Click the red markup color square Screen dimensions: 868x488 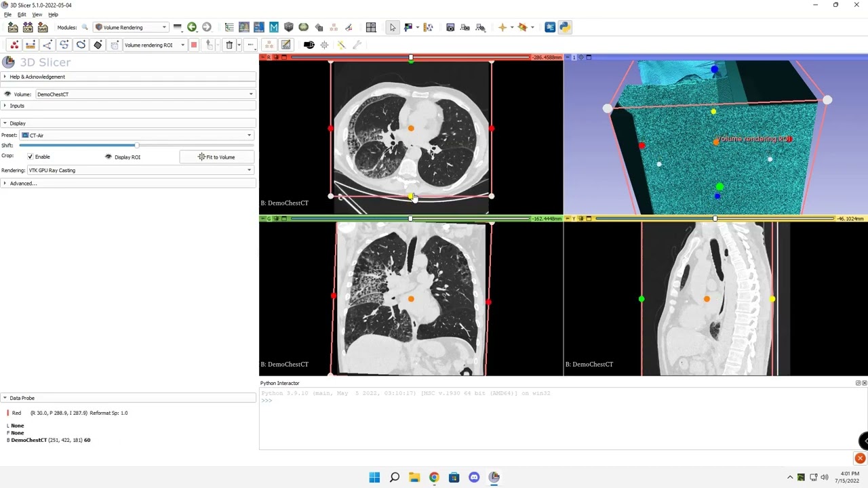pyautogui.click(x=193, y=45)
